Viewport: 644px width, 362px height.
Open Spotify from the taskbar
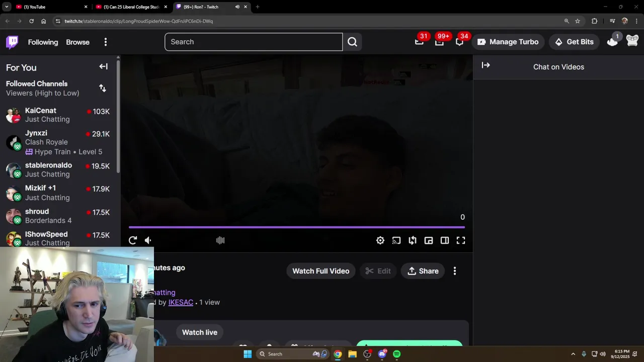[x=396, y=354]
